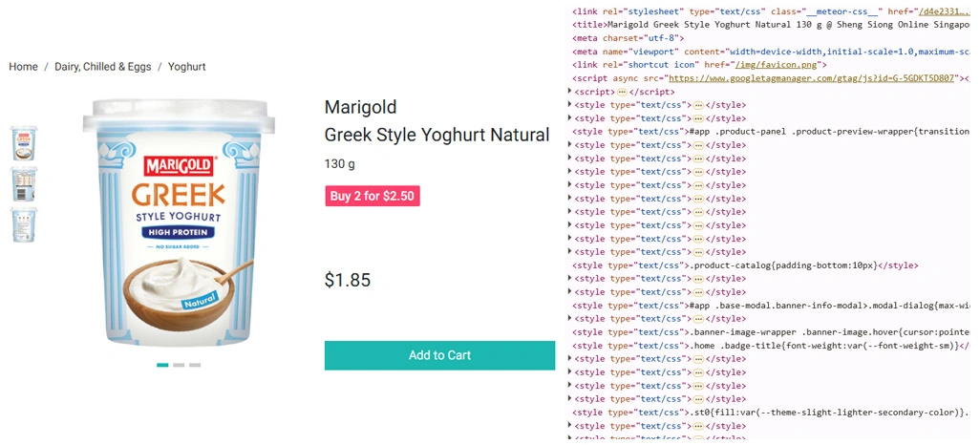Click the Add to Cart button
This screenshot has height=445, width=980.
coord(439,355)
